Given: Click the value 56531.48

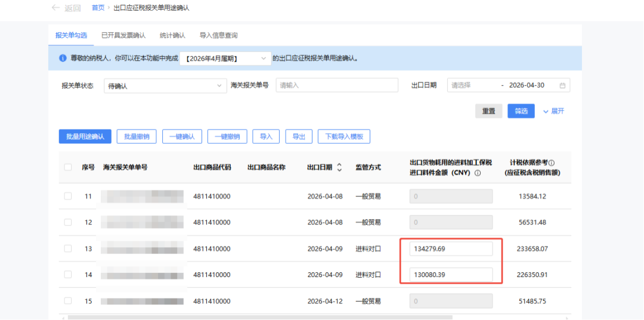Looking at the screenshot, I should [532, 222].
